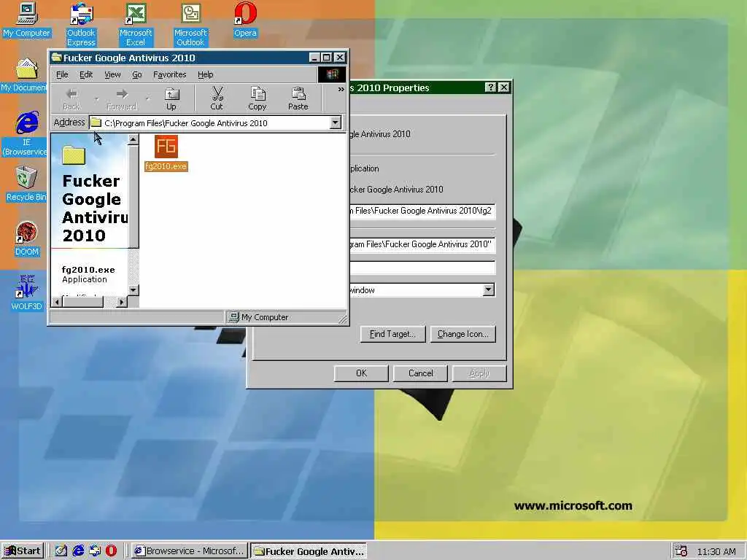Click the Windows logo throbber in Explorer
This screenshot has width=747, height=560.
332,74
